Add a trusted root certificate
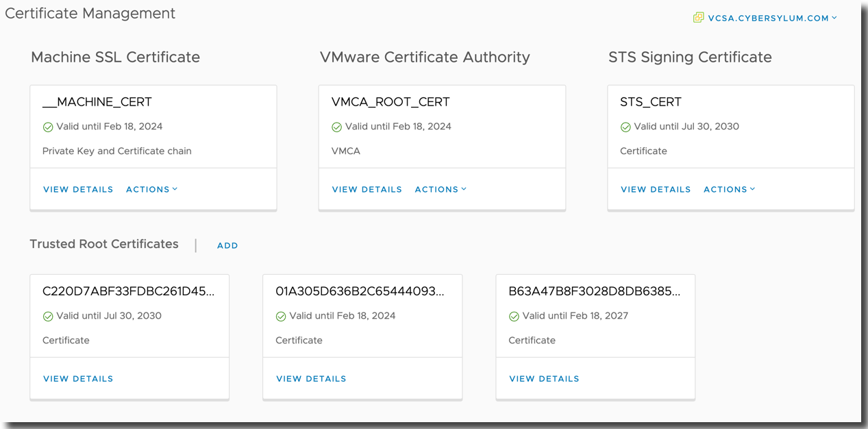868x429 pixels. point(227,245)
